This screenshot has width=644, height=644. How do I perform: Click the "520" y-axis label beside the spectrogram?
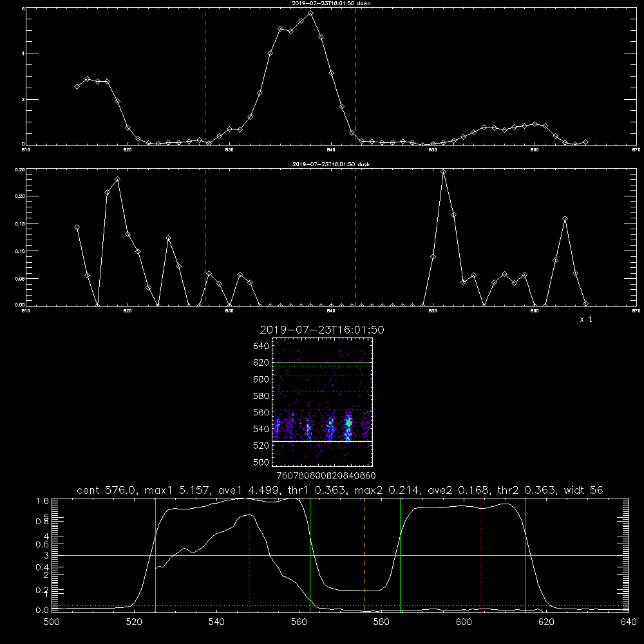coord(261,446)
